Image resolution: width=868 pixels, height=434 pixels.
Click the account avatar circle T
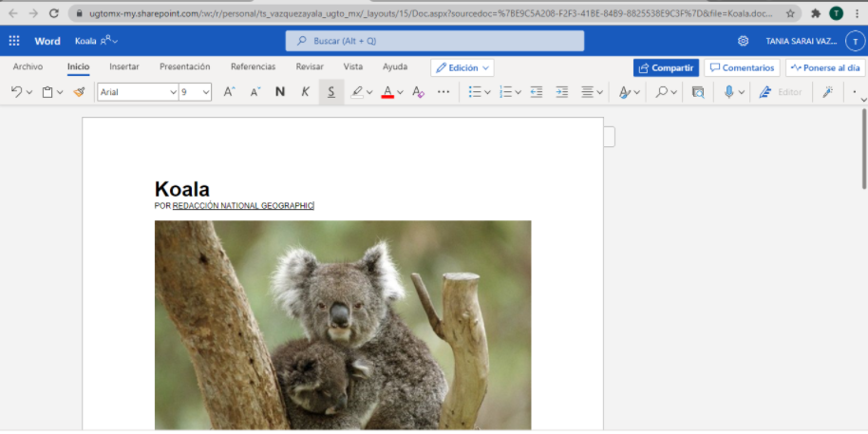(x=855, y=41)
